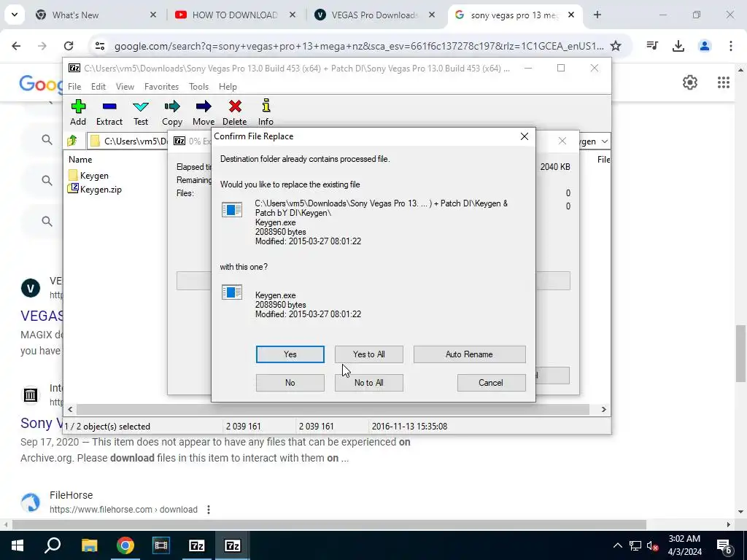Open a new Chrome tab
This screenshot has width=747, height=560.
click(x=597, y=15)
